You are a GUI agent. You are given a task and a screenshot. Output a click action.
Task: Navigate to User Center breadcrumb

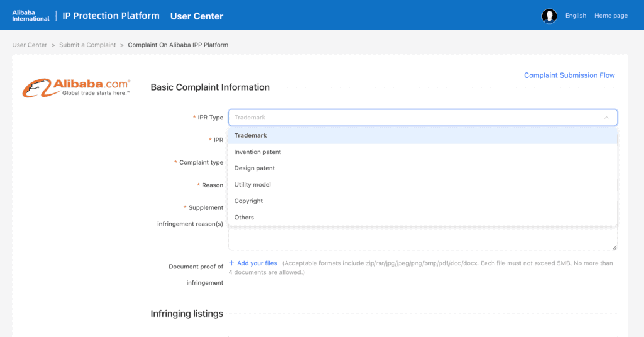pyautogui.click(x=30, y=45)
